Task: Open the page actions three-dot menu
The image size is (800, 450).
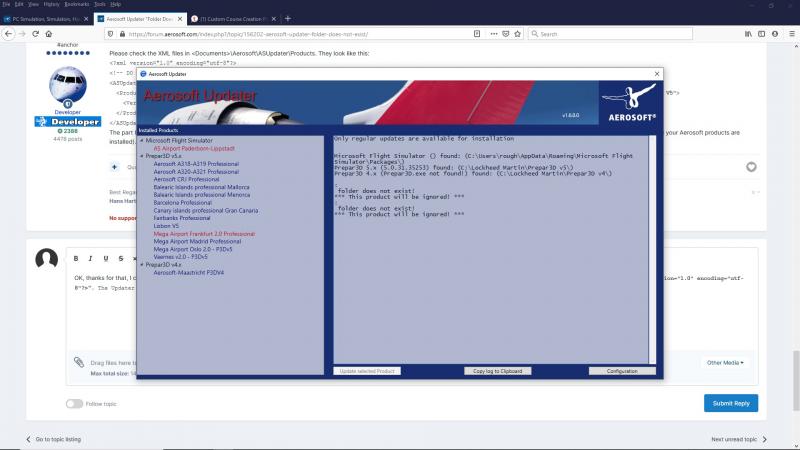Action: point(493,34)
